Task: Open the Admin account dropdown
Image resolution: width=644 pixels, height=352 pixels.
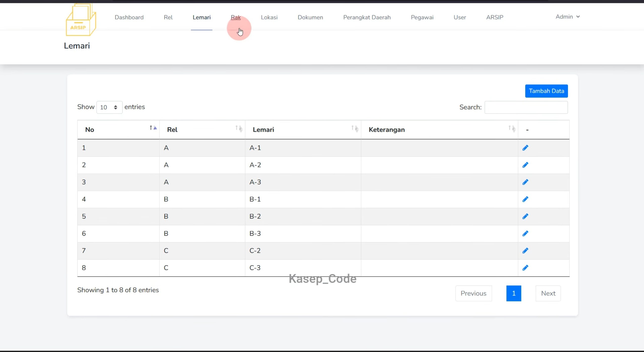Action: 568,17
